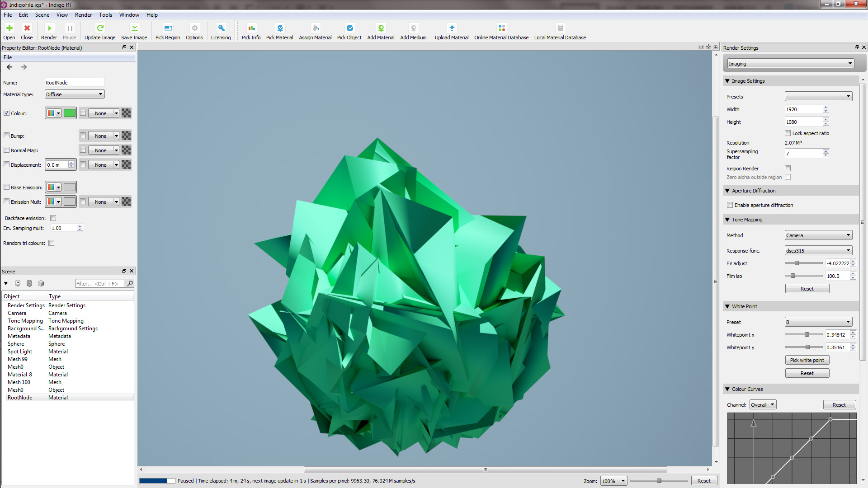Open the Local Material Database
The height and width of the screenshot is (488, 868).
pos(560,28)
